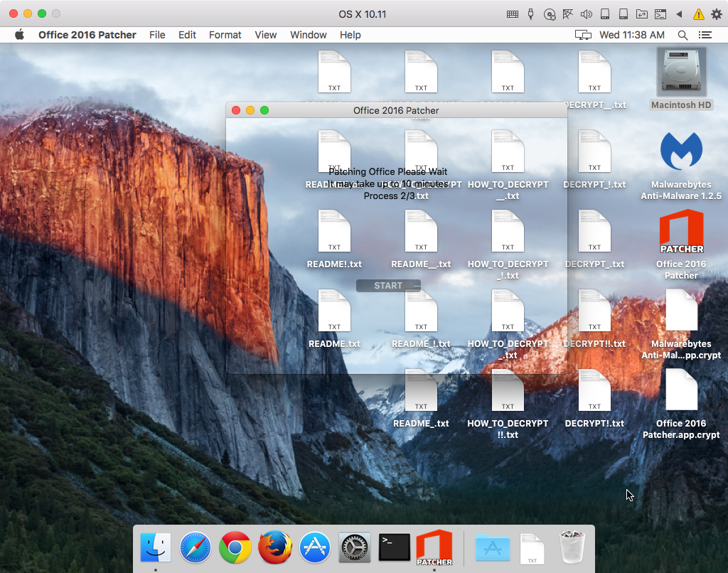Open System Preferences from the Dock

click(x=355, y=547)
